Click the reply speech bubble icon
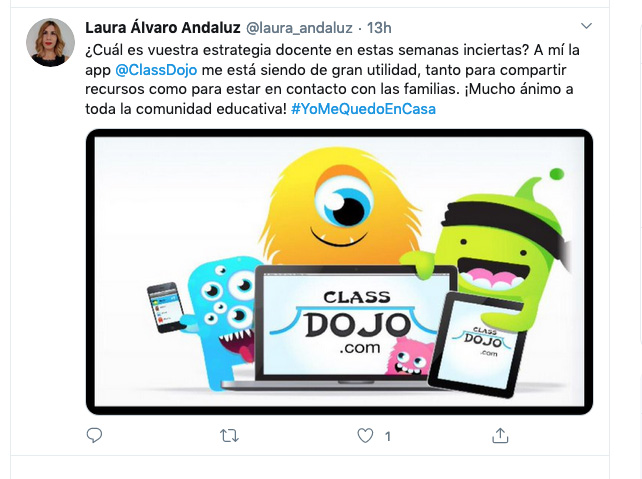 tap(94, 435)
